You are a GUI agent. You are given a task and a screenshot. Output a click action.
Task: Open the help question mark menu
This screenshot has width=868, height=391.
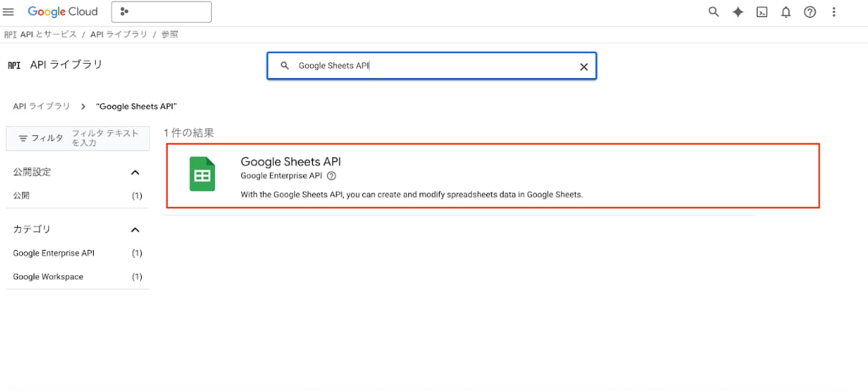point(810,11)
